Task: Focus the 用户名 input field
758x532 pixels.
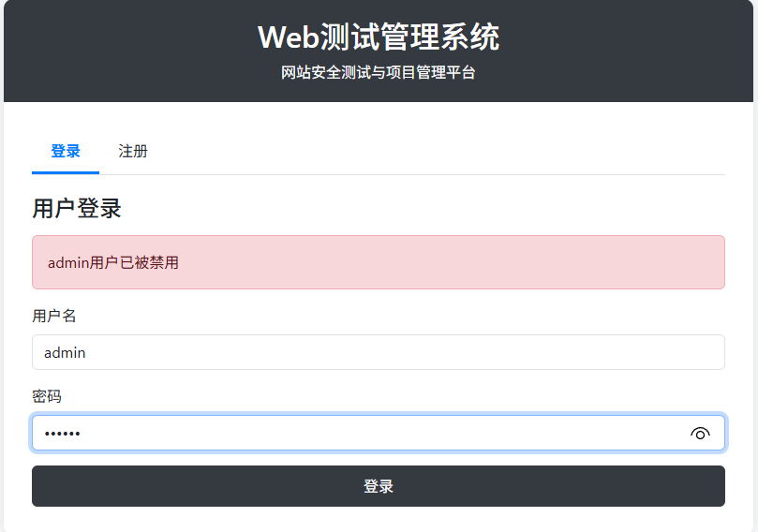Action: click(378, 352)
